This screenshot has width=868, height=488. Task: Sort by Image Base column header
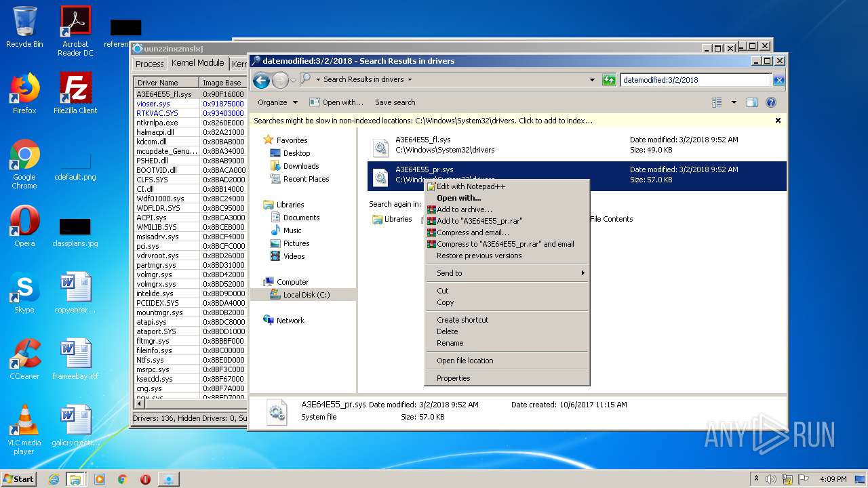click(223, 83)
